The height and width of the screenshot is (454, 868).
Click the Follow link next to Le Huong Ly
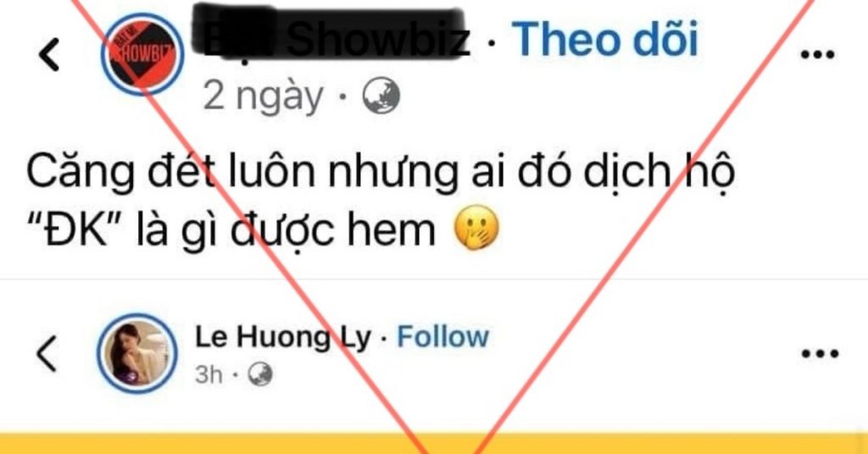click(x=442, y=336)
